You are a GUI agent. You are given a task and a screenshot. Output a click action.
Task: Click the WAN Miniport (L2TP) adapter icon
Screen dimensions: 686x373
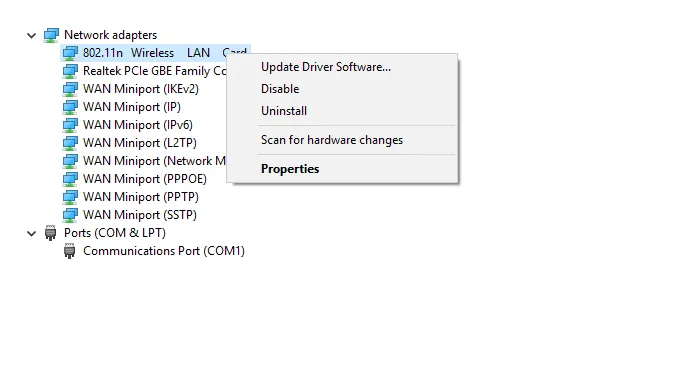pyautogui.click(x=70, y=143)
